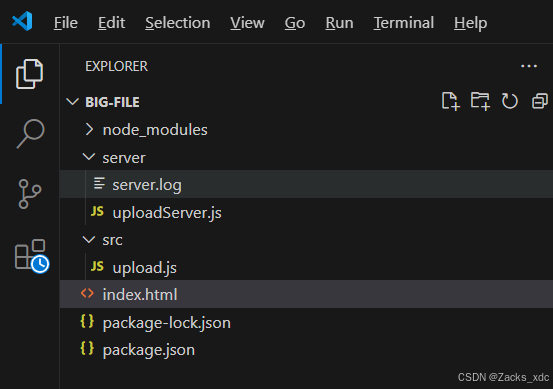Screen dimensions: 553x389
Task: Select the server folder name
Action: pyautogui.click(x=124, y=158)
